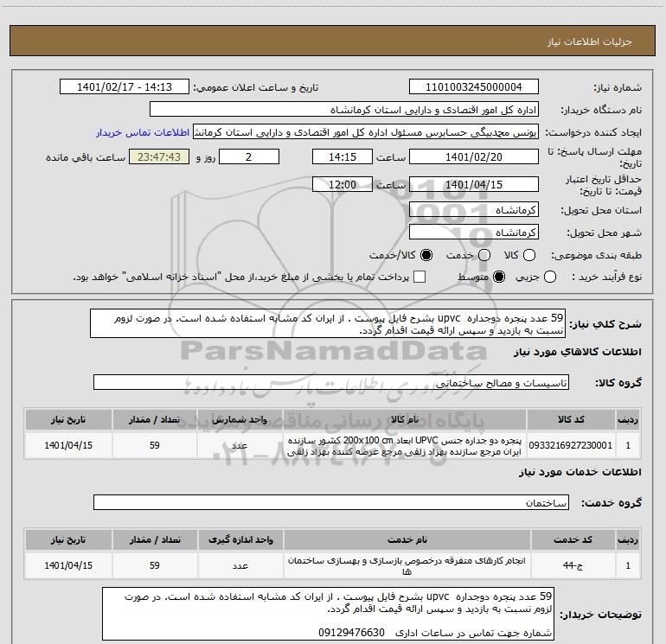The image size is (666, 644).
Task: Select the کالا radio button
Action: pyautogui.click(x=529, y=255)
